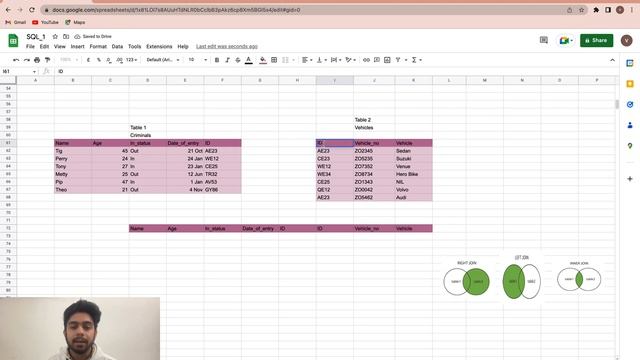
Task: Open the font family dropdown
Action: tap(163, 60)
